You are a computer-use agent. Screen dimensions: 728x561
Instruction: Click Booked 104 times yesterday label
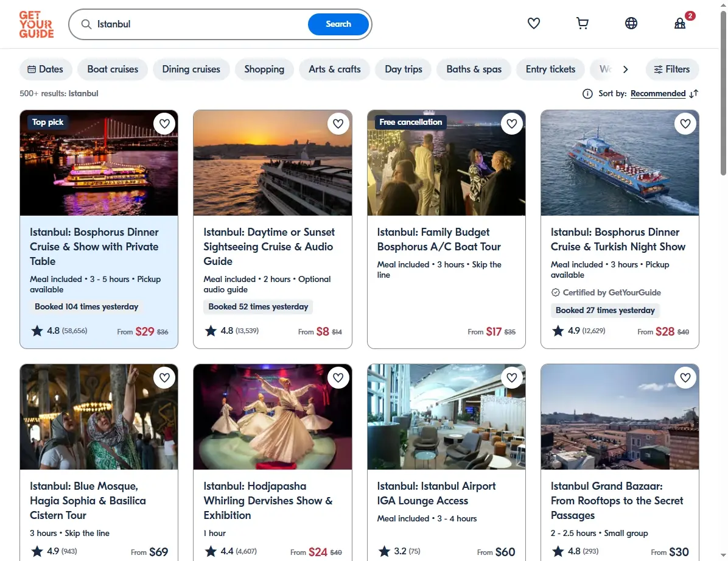tap(86, 307)
